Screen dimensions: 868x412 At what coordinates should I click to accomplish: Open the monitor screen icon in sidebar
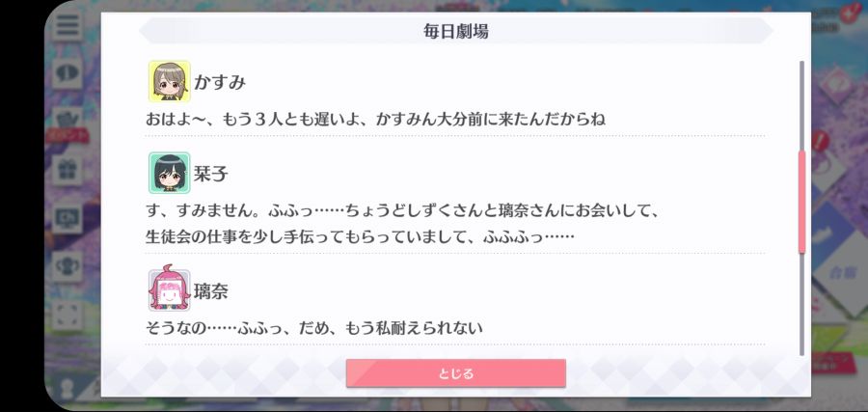click(68, 219)
